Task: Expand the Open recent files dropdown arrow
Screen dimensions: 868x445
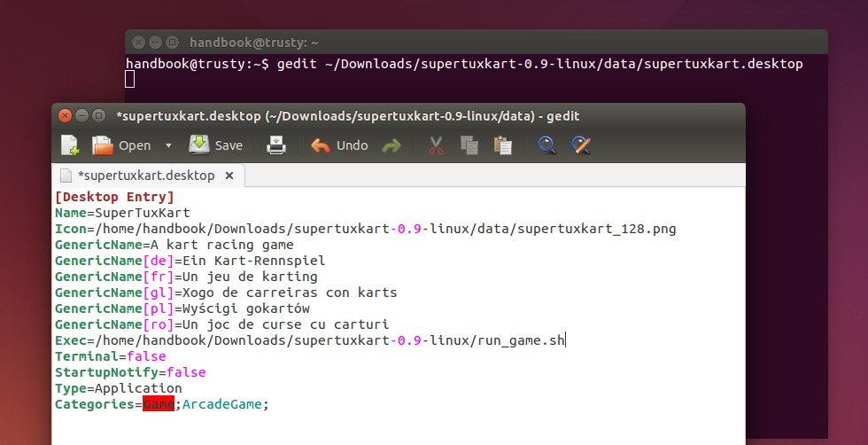Action: pyautogui.click(x=168, y=145)
